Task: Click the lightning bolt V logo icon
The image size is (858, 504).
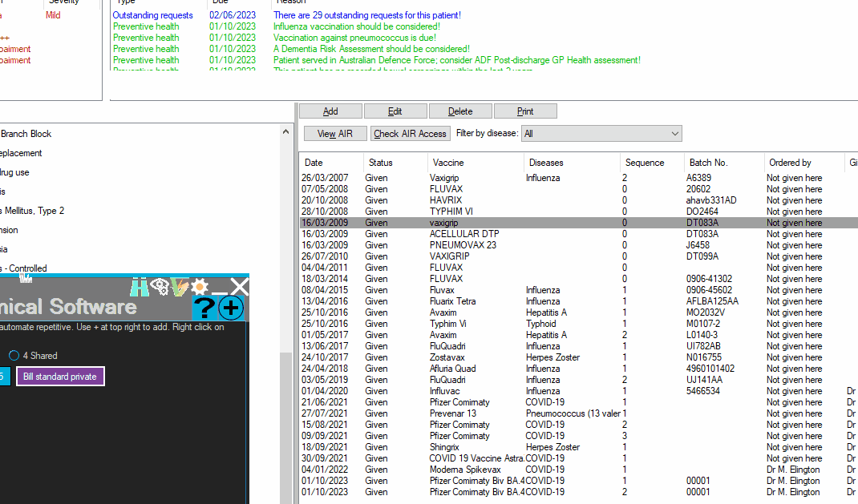Action: [179, 286]
